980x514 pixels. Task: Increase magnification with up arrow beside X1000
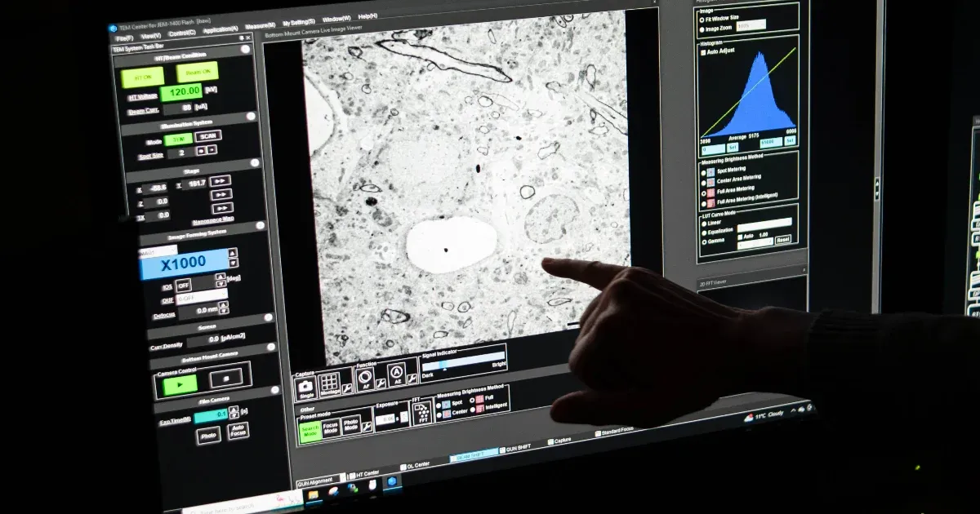point(233,254)
